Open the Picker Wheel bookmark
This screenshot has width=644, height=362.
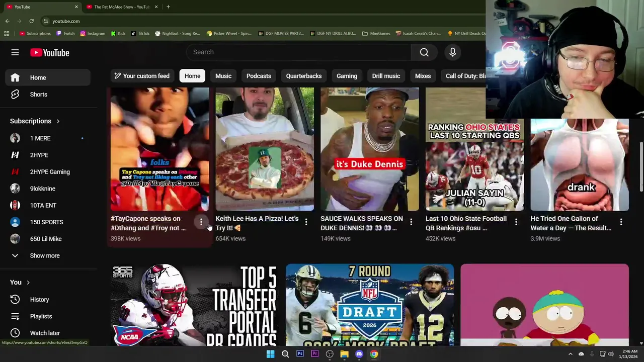point(229,33)
